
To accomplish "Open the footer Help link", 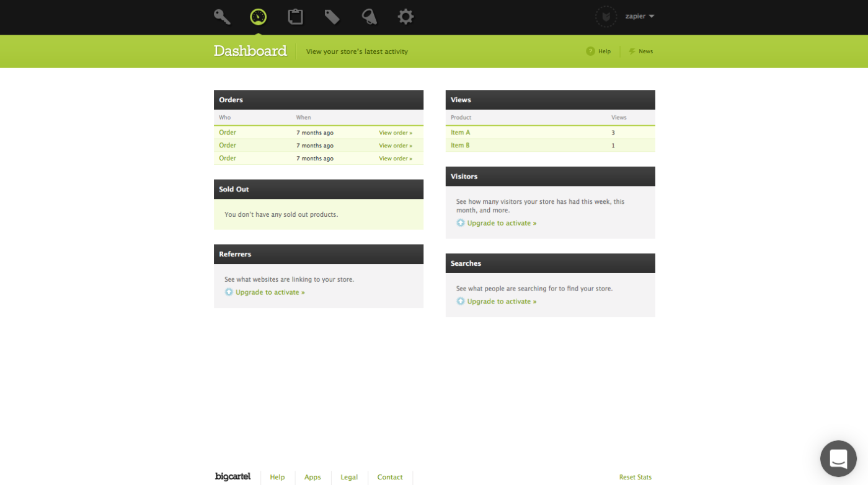I will pos(277,477).
